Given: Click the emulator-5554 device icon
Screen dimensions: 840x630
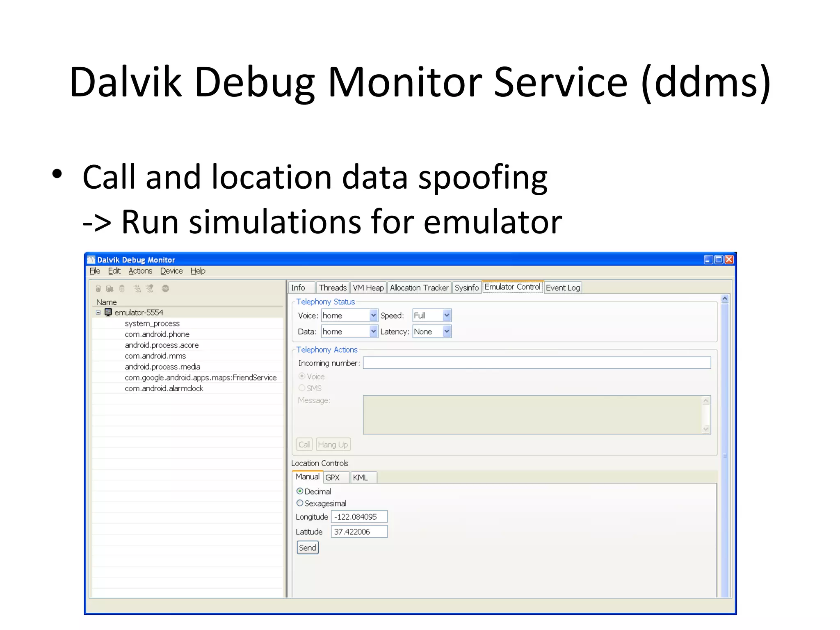Looking at the screenshot, I should (108, 312).
